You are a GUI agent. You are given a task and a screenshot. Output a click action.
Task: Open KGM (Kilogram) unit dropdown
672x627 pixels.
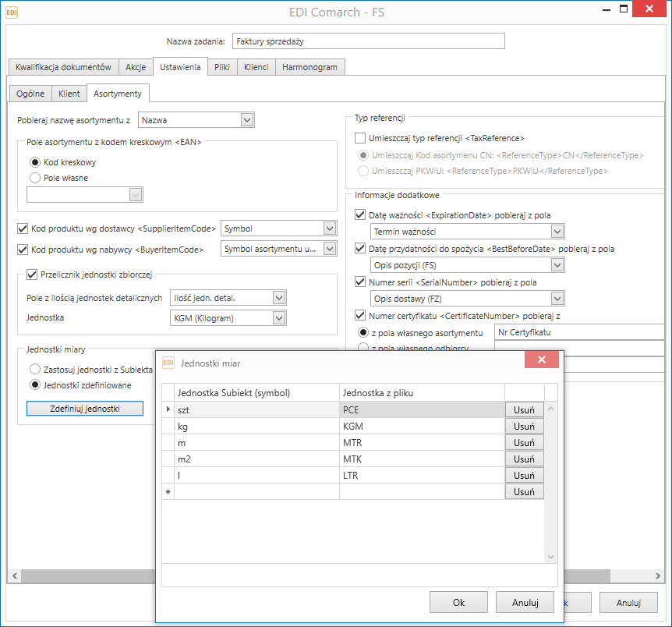coord(279,318)
